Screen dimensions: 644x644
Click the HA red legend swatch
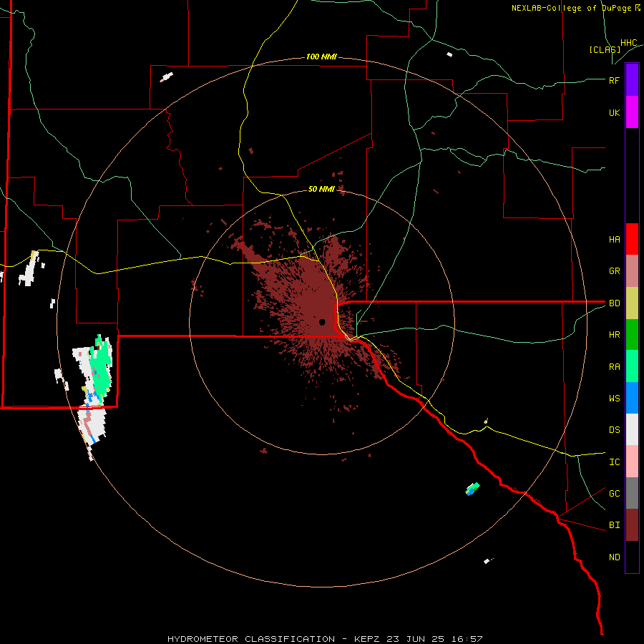click(632, 239)
